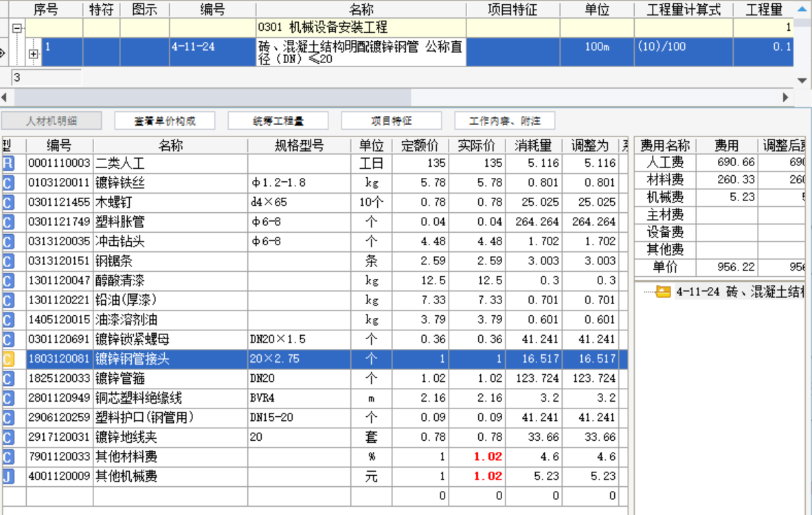Open the 统筹工程量 tab
Viewport: 812px width, 515px height.
(x=278, y=121)
